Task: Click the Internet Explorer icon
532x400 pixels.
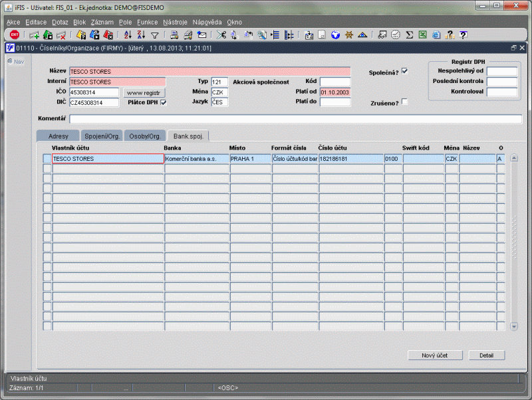Action: click(436, 35)
